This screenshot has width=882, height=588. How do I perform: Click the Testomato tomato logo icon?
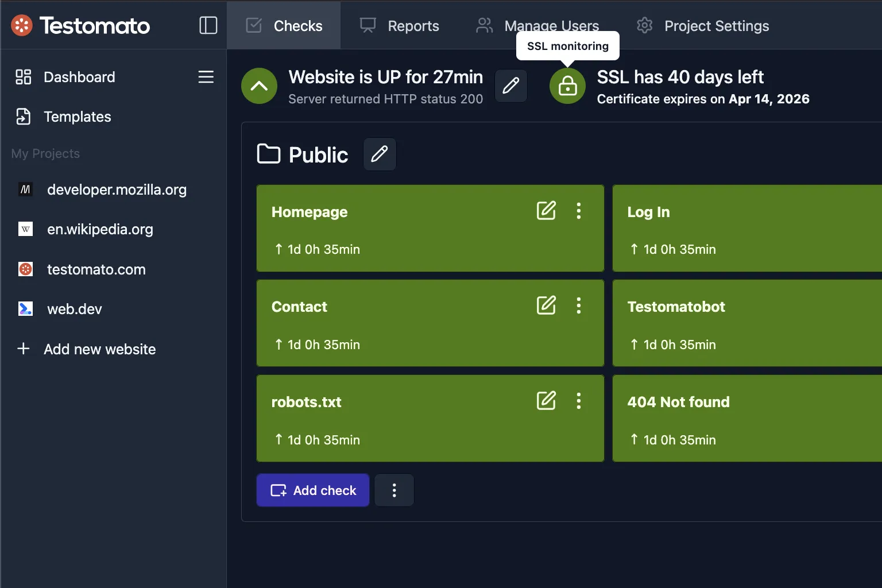point(22,25)
